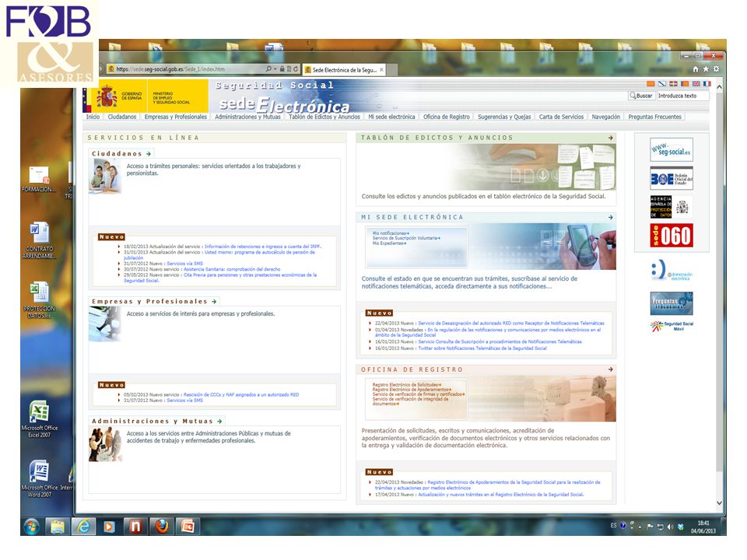Select the CONTRATO ARRENDAMIE... desktop file
This screenshot has width=747, height=560.
pos(39,240)
